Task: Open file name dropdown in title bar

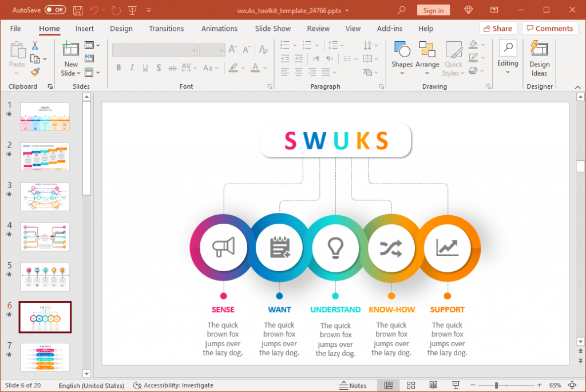Action: pyautogui.click(x=347, y=10)
